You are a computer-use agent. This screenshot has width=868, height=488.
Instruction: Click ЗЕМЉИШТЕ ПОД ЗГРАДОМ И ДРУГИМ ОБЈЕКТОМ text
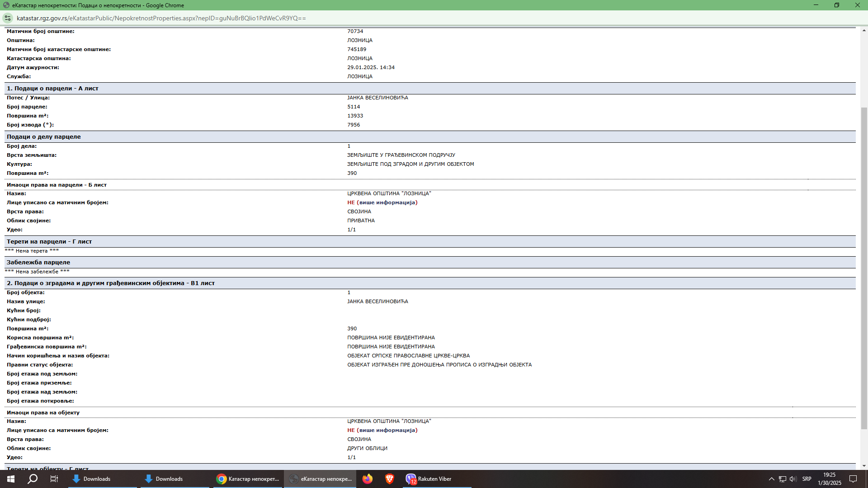[x=410, y=164]
